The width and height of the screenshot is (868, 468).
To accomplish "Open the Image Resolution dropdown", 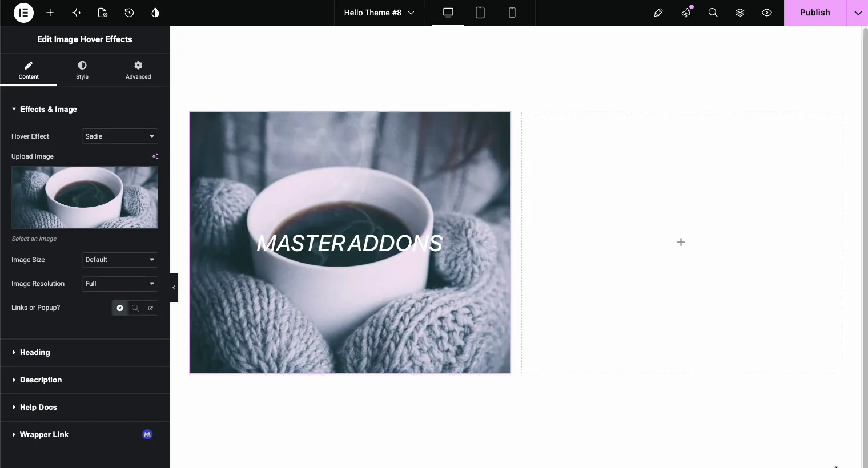I will (x=120, y=284).
